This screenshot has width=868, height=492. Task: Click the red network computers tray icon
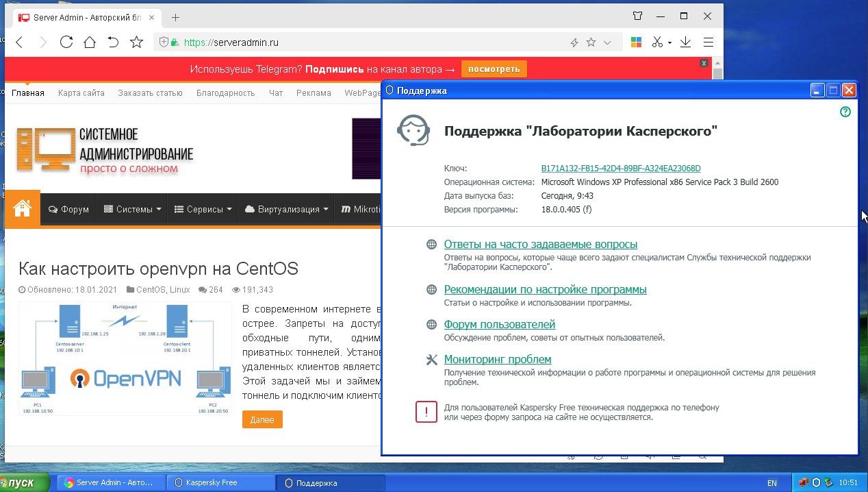[804, 482]
